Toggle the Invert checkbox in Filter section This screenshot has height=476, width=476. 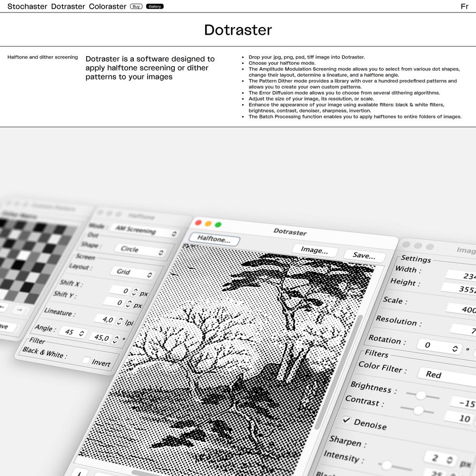pyautogui.click(x=86, y=360)
